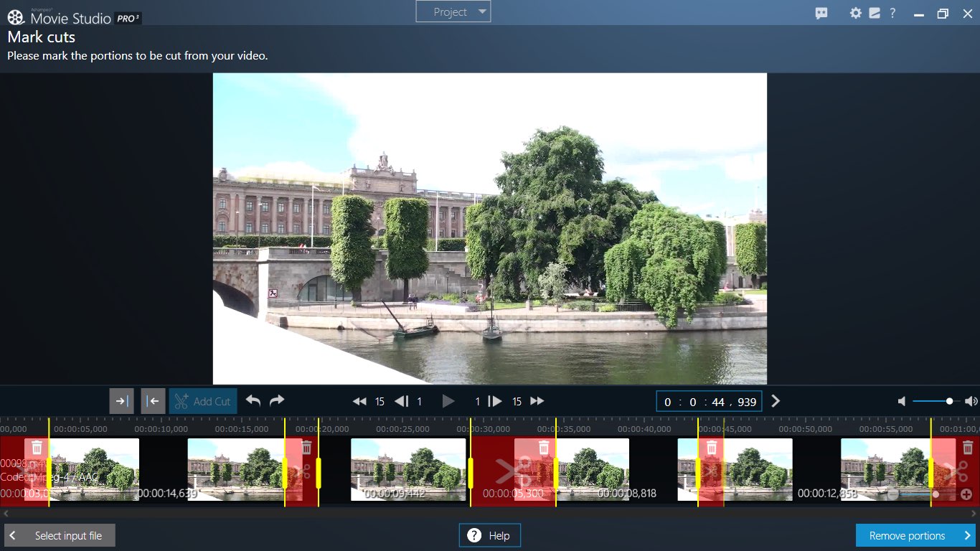Play the video preview
980x551 pixels.
448,401
